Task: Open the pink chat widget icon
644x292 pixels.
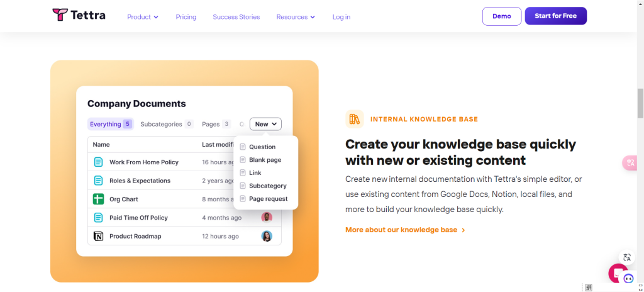Action: [x=617, y=273]
